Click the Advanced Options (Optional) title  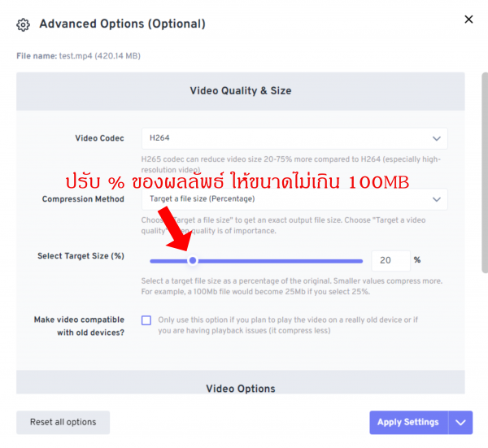point(122,24)
